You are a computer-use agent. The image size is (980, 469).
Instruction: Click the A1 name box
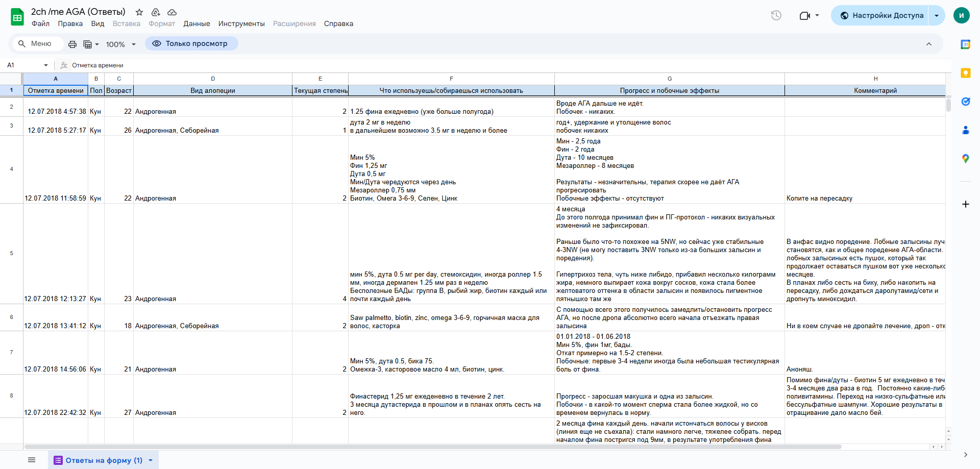23,65
